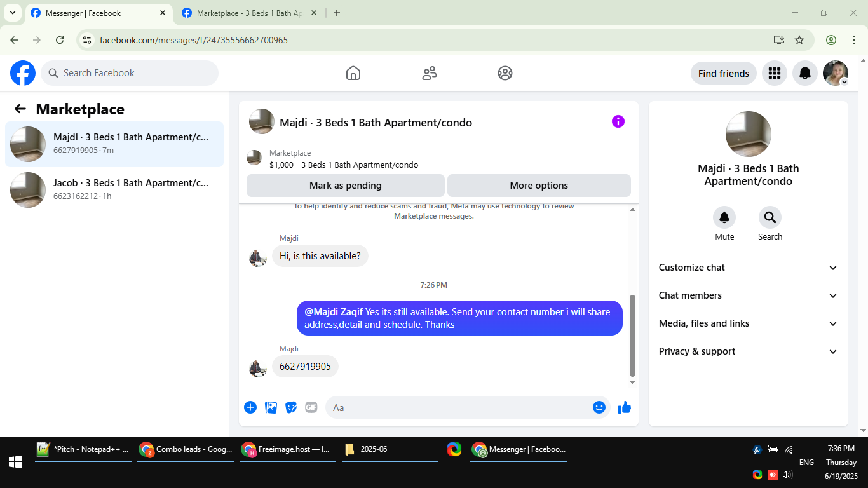This screenshot has width=868, height=488.
Task: Open the Combo leads Chrome taskbar item
Action: tap(186, 449)
